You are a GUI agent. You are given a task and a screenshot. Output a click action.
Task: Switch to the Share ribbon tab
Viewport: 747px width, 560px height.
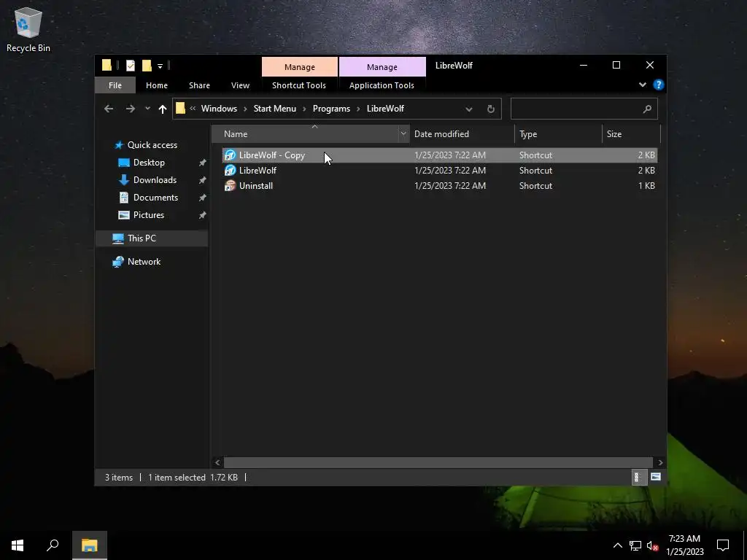(199, 85)
